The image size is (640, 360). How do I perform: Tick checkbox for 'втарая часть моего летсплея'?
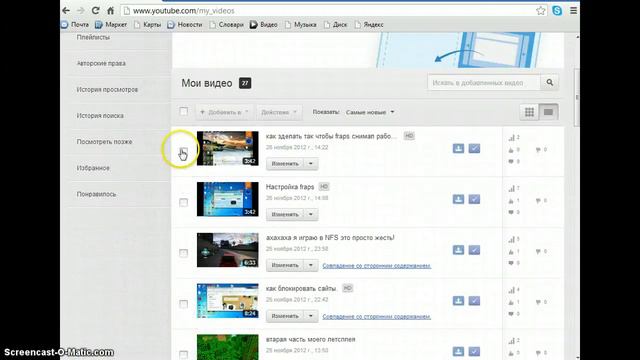tap(184, 354)
